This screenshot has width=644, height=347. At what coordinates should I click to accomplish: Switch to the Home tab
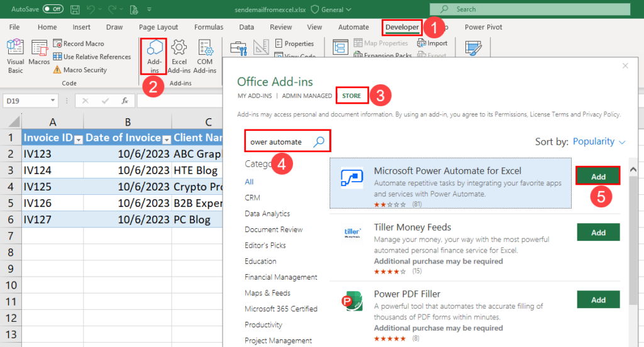pyautogui.click(x=47, y=27)
